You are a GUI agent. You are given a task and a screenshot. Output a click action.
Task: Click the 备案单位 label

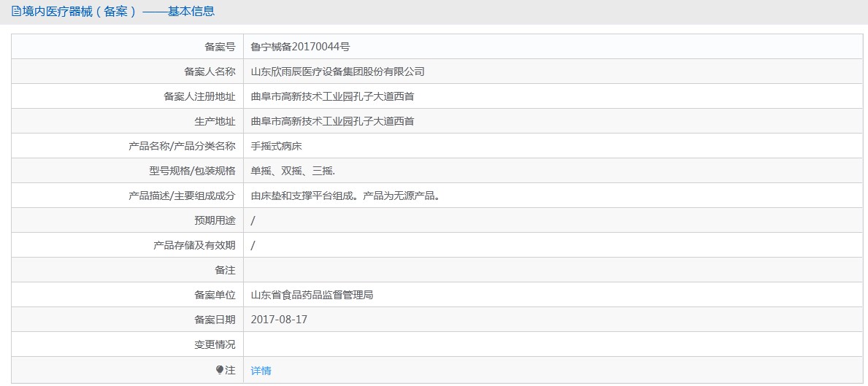(x=215, y=296)
